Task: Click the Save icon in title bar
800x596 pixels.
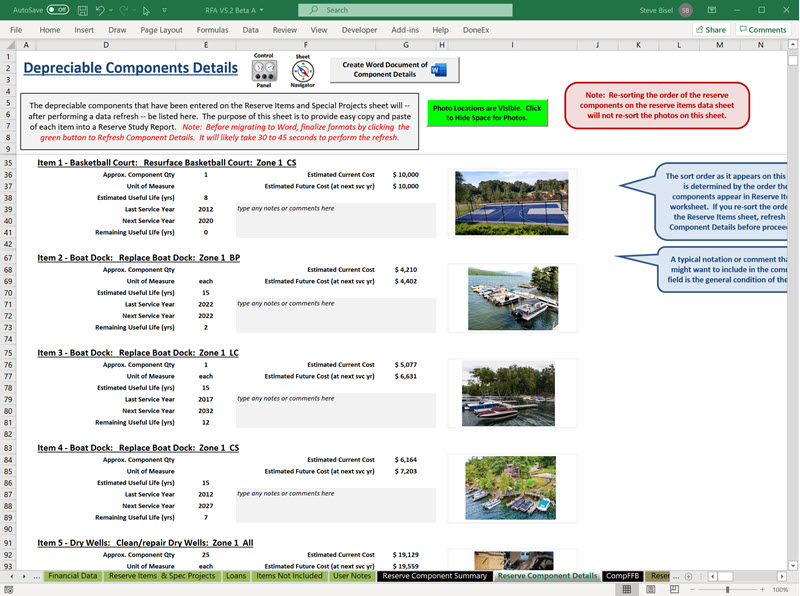Action: pos(83,10)
